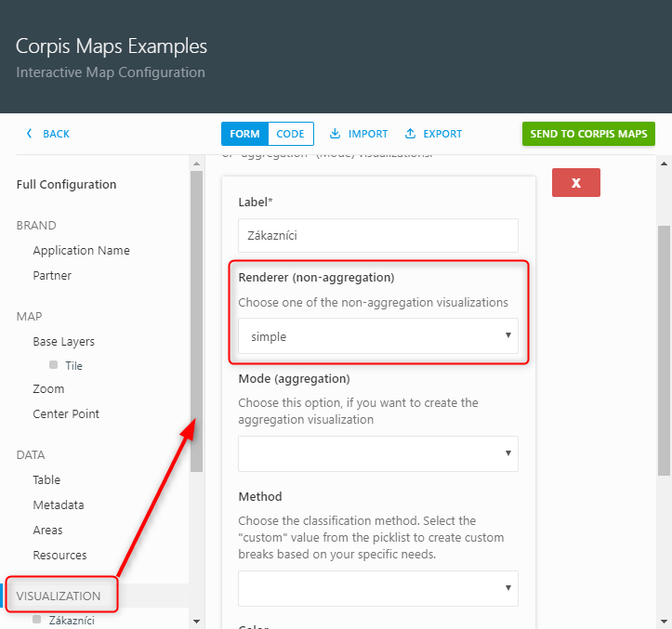Switch to the CODE view
The width and height of the screenshot is (672, 629).
pyautogui.click(x=291, y=134)
